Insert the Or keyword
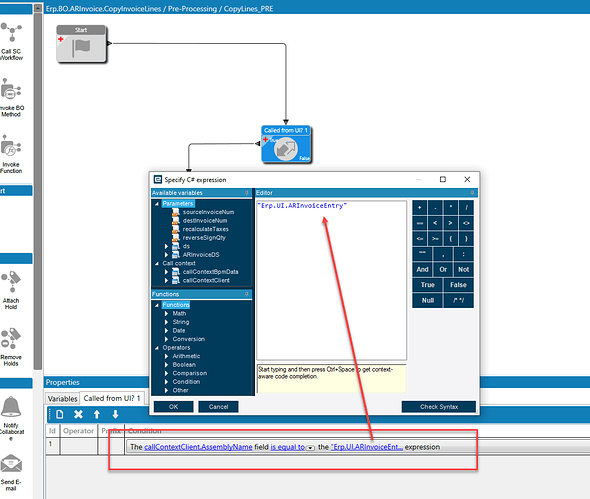 click(x=443, y=269)
